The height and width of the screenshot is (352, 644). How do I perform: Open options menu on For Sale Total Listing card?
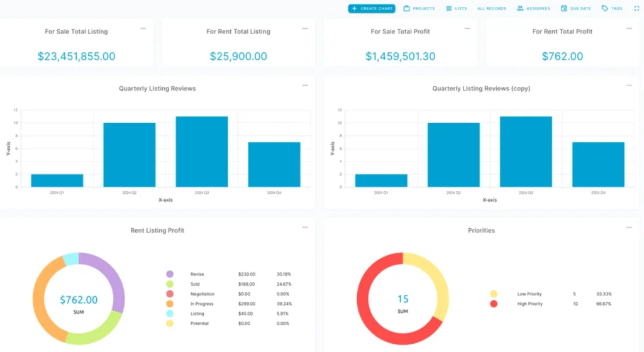143,28
